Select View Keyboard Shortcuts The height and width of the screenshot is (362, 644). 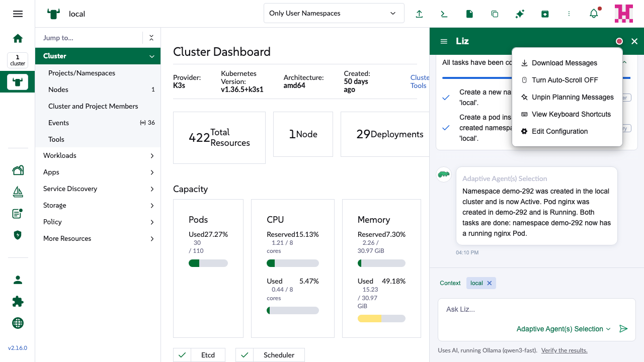pos(567,114)
